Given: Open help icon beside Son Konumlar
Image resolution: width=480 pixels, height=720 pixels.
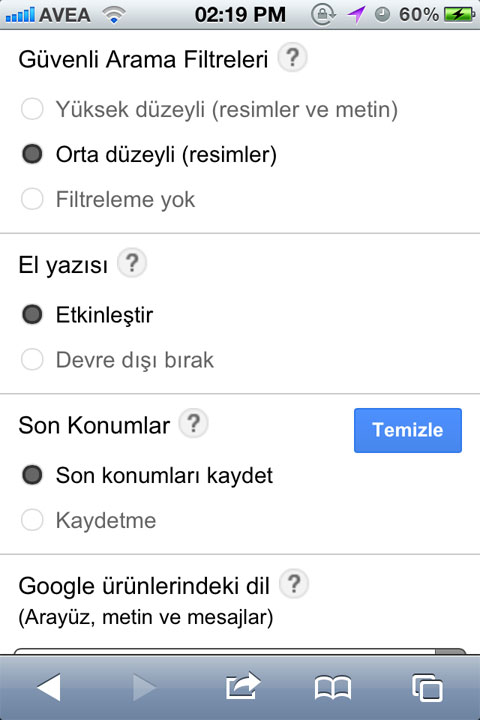Looking at the screenshot, I should pyautogui.click(x=193, y=423).
